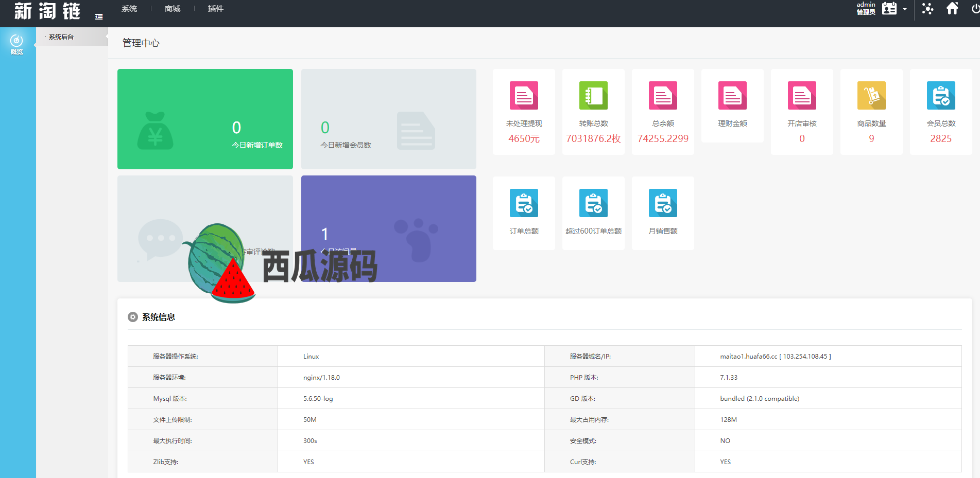Open the 会员总数 clipboard icon
The image size is (980, 478).
pyautogui.click(x=941, y=96)
